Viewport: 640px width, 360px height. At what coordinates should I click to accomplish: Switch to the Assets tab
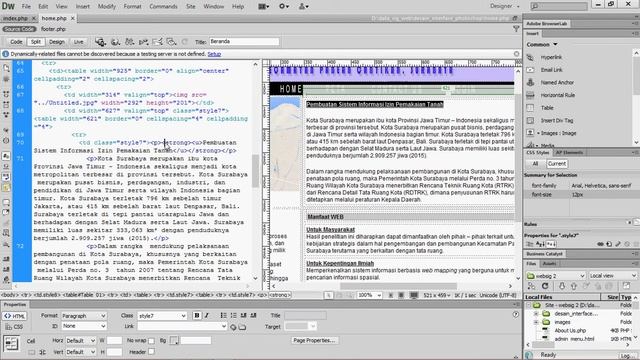(x=549, y=264)
